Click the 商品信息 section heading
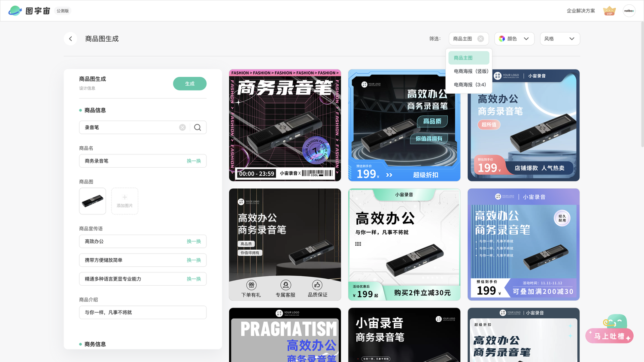Viewport: 644px width, 362px height. pyautogui.click(x=95, y=110)
